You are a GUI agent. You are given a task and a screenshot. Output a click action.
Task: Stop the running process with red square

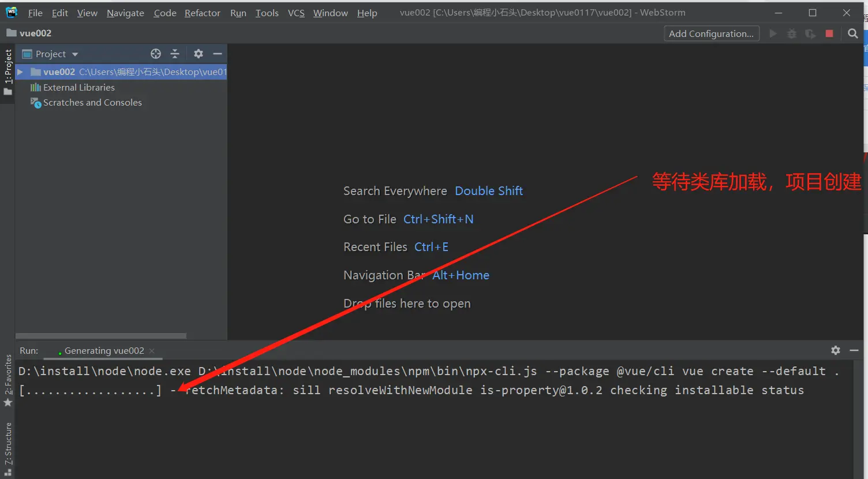point(829,33)
